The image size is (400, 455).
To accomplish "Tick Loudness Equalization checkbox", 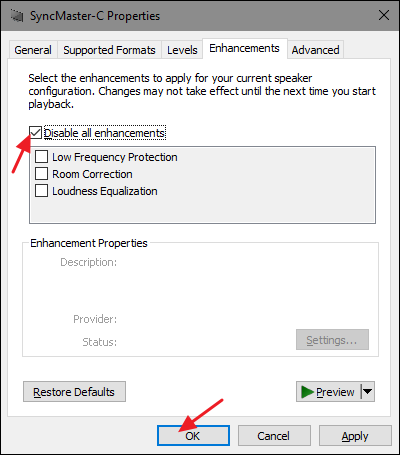I will click(41, 191).
